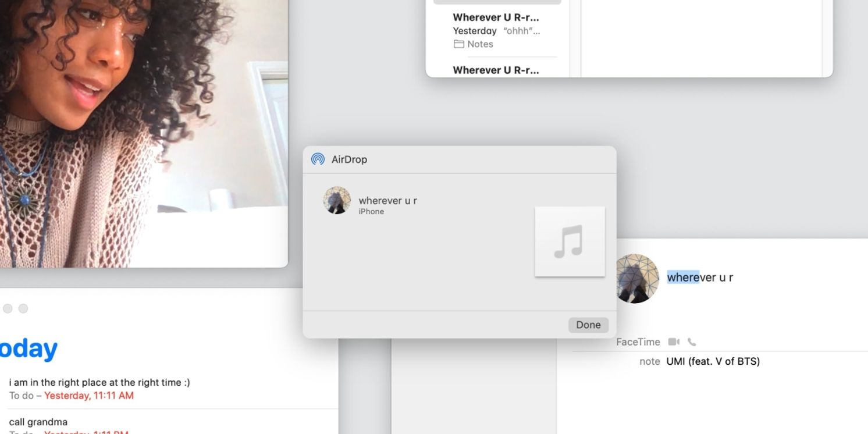Viewport: 868px width, 434px height.
Task: Click the AirDrop icon in the dialog header
Action: [318, 159]
